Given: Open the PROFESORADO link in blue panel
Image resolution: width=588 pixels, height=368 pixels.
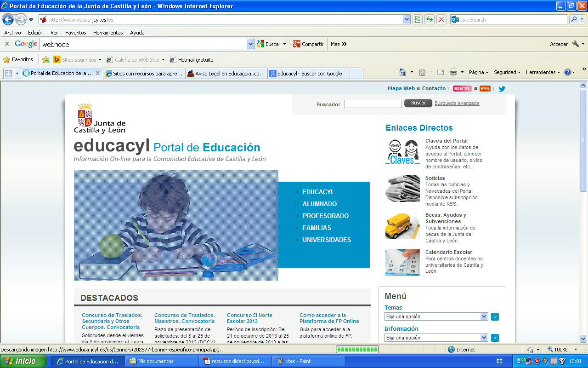Looking at the screenshot, I should [x=325, y=216].
